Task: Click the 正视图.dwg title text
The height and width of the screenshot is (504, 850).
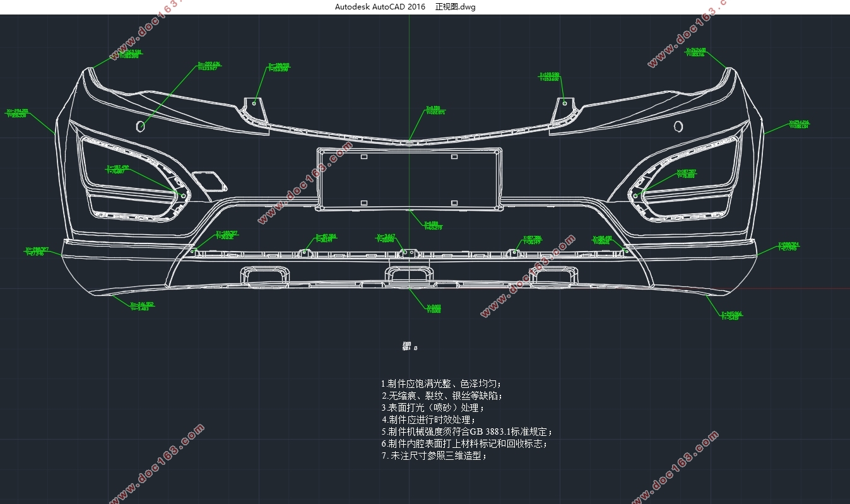Action: tap(456, 7)
